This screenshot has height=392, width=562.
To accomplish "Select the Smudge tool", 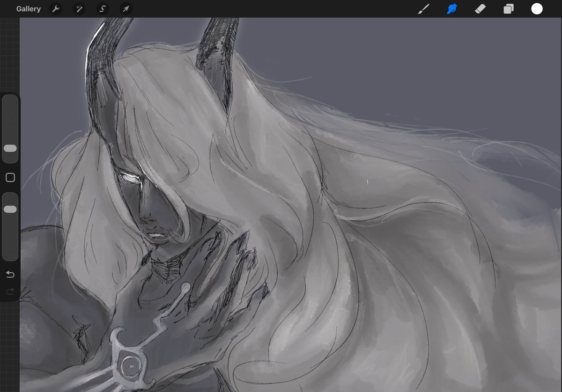I will (452, 9).
